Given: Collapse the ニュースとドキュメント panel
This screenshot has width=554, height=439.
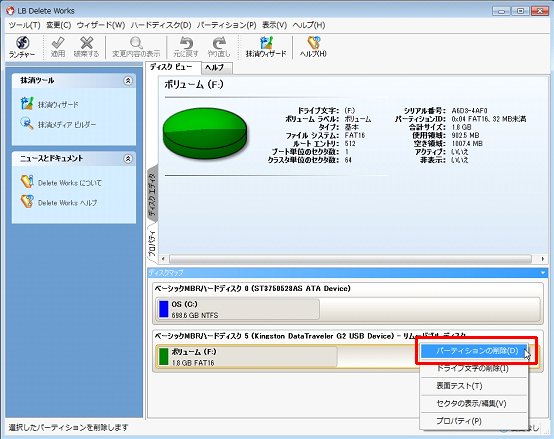Looking at the screenshot, I should pyautogui.click(x=128, y=159).
